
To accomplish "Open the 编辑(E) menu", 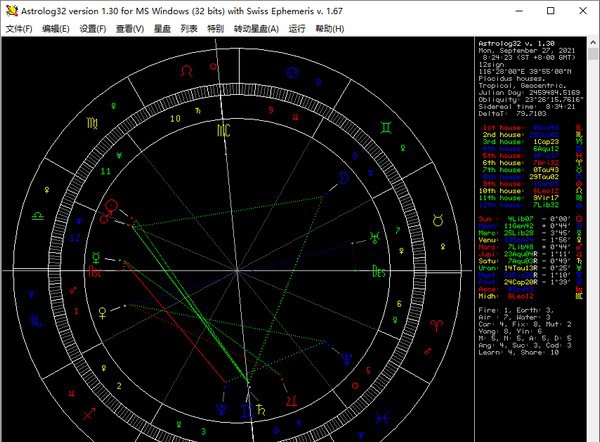I will point(56,28).
